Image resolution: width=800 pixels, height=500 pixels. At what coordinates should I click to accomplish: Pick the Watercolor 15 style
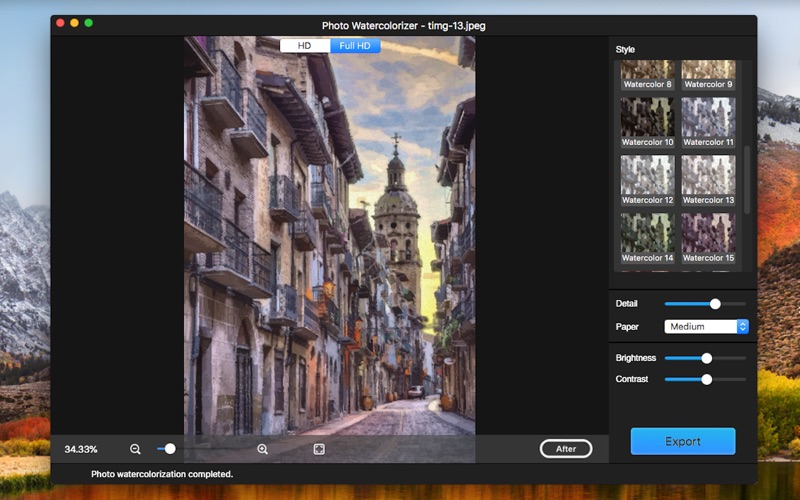point(708,232)
